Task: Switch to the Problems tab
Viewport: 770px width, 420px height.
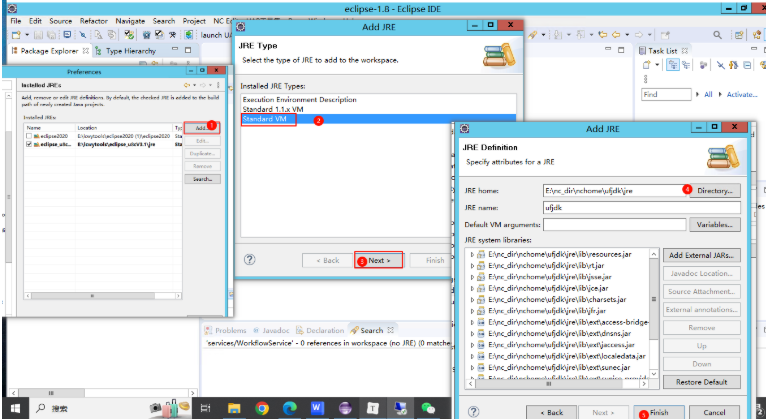Action: click(x=225, y=330)
